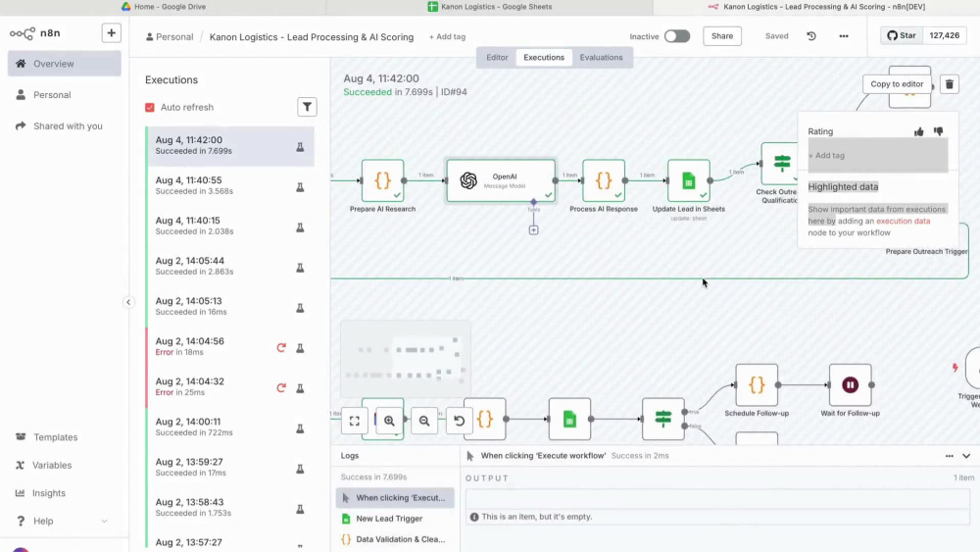Select execution Aug 4, 11:40:55

click(x=230, y=185)
